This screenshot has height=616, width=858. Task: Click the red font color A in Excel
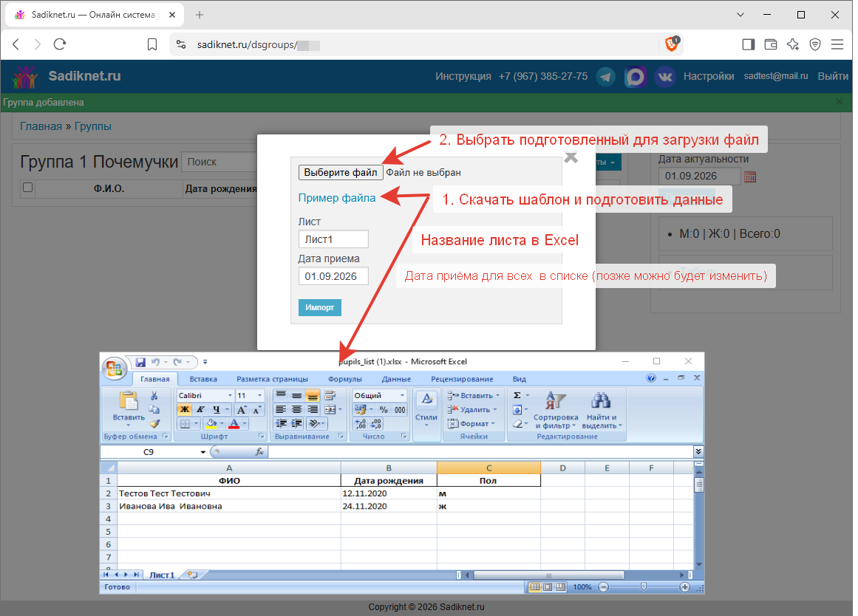coord(234,423)
